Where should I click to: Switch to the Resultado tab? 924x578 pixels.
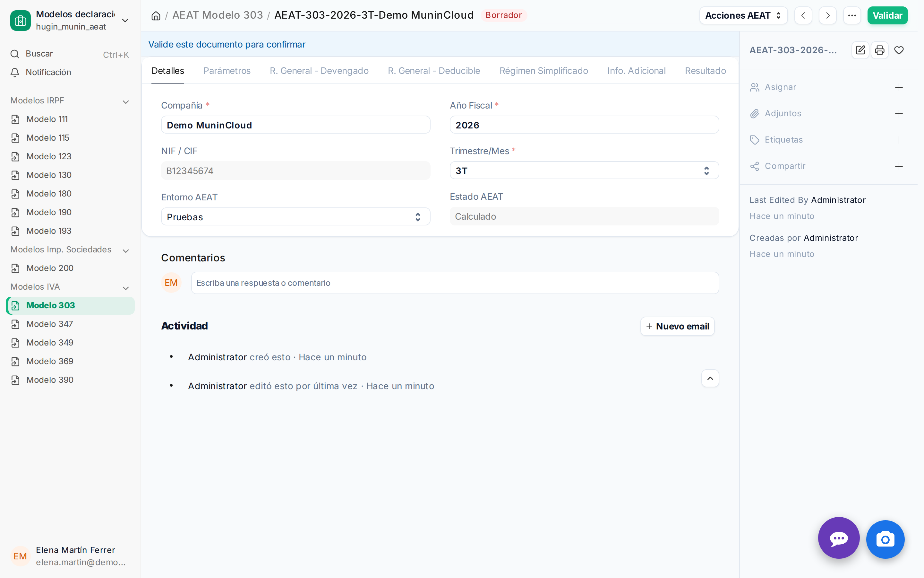pyautogui.click(x=705, y=71)
